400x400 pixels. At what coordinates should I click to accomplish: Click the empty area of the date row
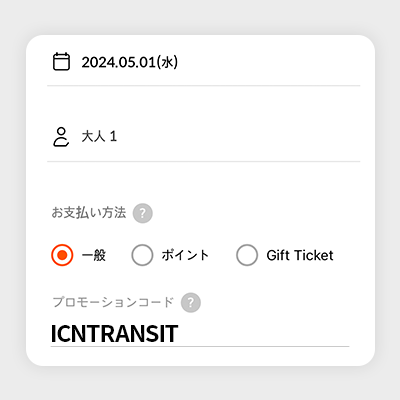tap(269, 62)
